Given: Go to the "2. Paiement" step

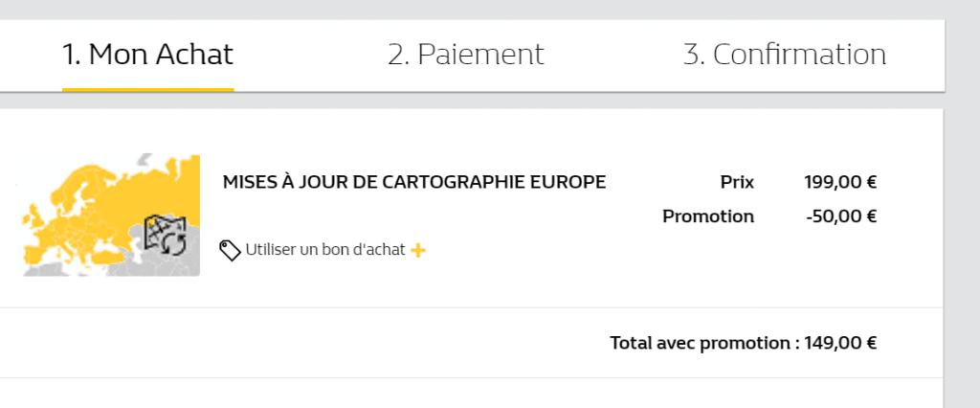Looking at the screenshot, I should click(465, 54).
